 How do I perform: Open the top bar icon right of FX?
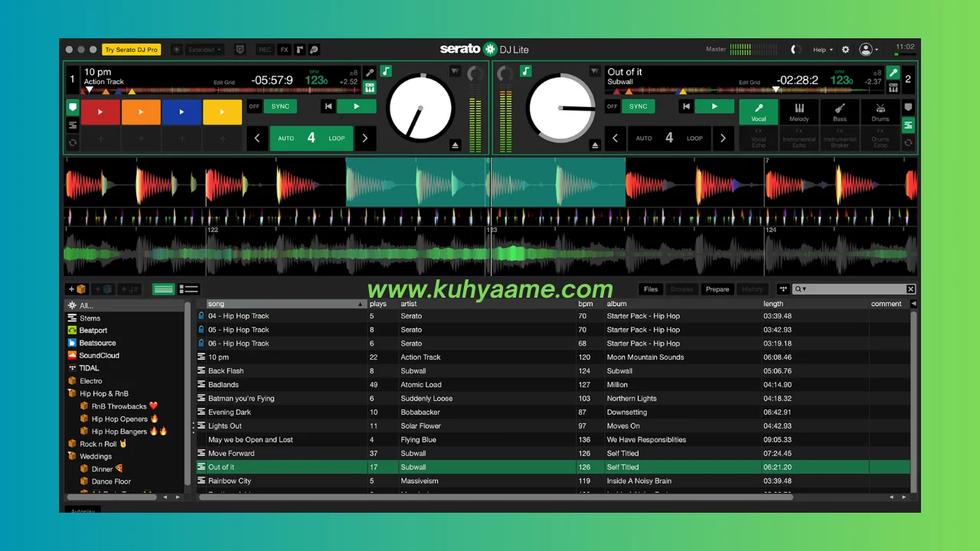tap(299, 50)
